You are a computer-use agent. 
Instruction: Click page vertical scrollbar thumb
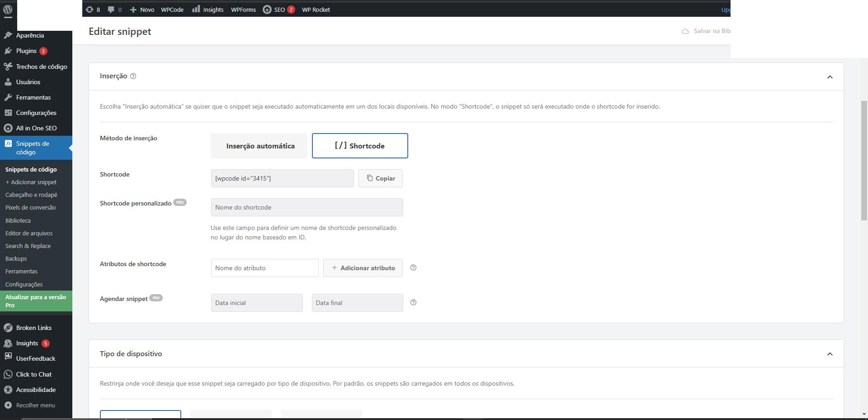coord(864,161)
